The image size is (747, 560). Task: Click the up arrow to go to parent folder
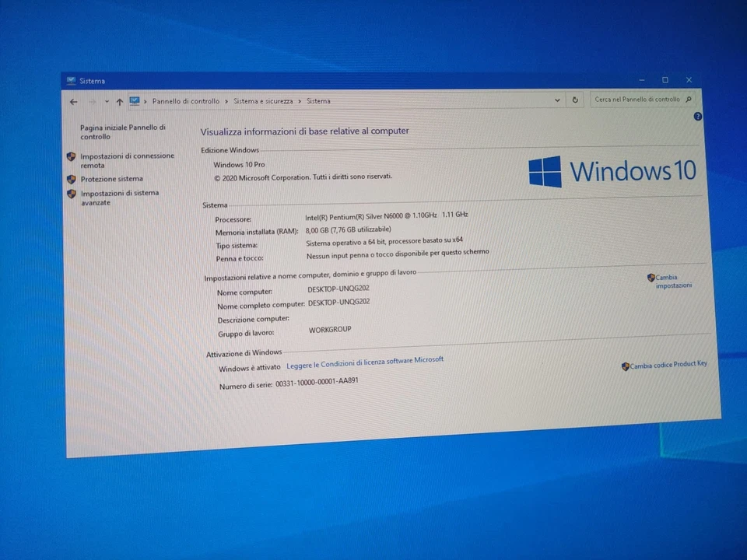tap(119, 101)
